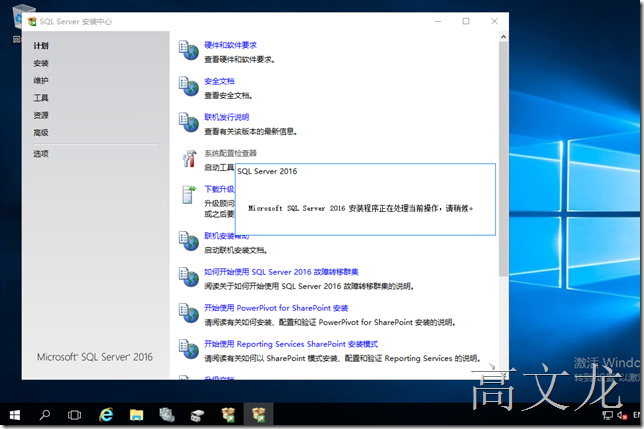
Task: Click the text 安装程序正在处理当前操作，请稍候
Action: tap(411, 209)
